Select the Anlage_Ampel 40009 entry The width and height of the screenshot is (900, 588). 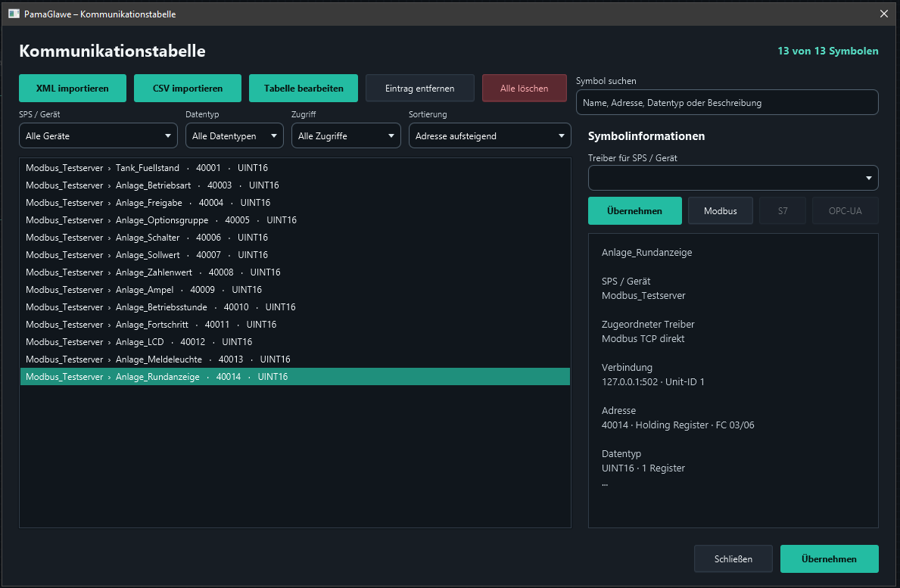point(295,290)
